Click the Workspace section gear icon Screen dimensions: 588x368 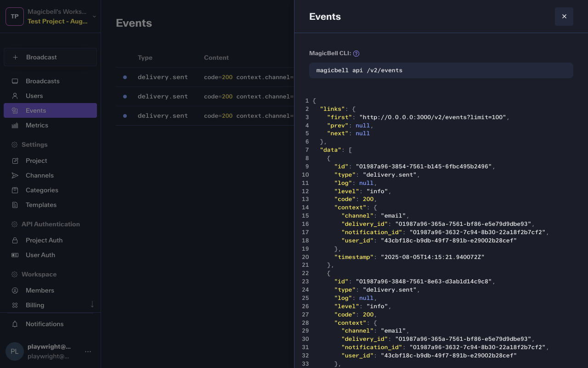pyautogui.click(x=14, y=274)
